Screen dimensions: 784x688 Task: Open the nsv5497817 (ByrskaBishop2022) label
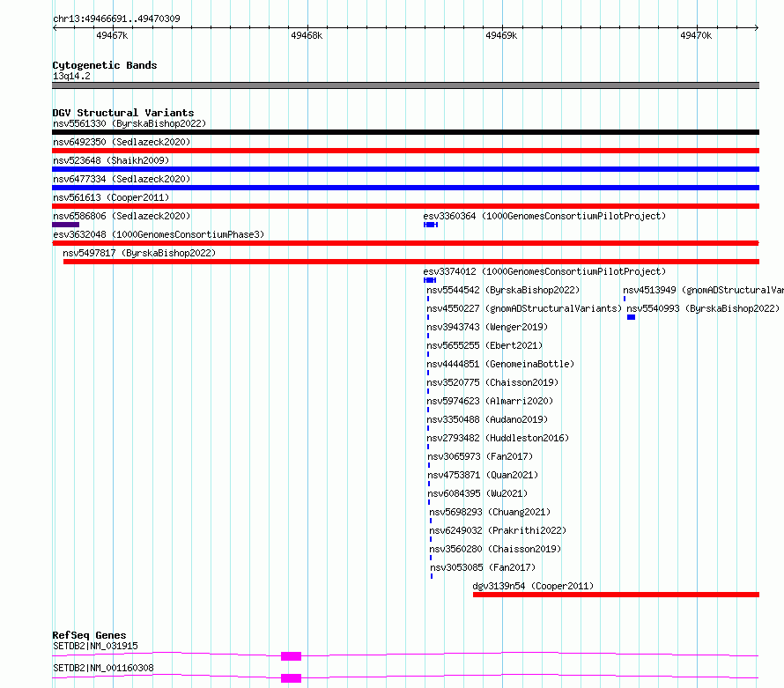coord(139,253)
